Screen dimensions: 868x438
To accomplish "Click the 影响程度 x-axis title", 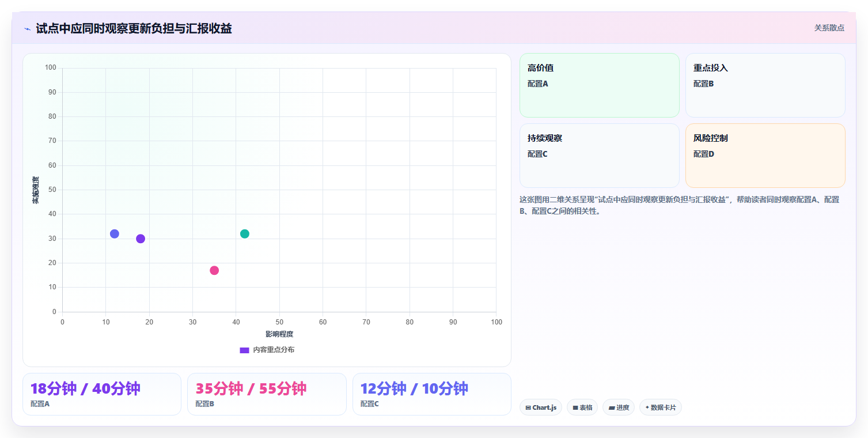I will (279, 334).
